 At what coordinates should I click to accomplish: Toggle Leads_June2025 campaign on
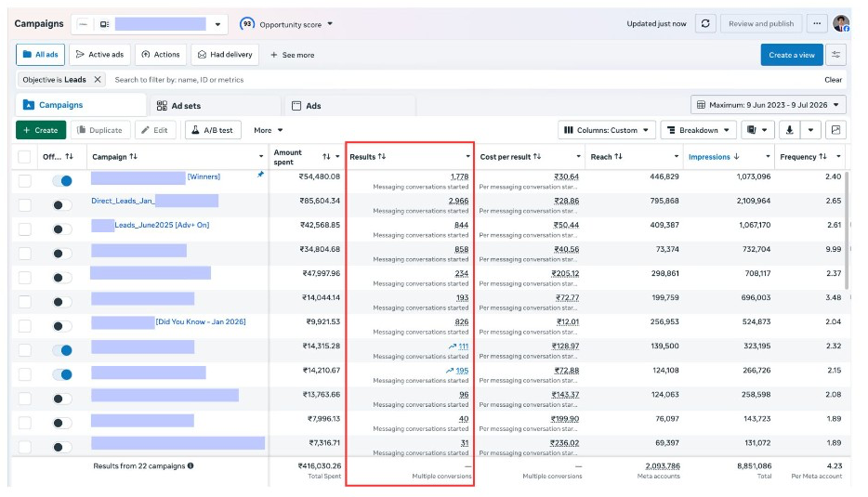(62, 229)
